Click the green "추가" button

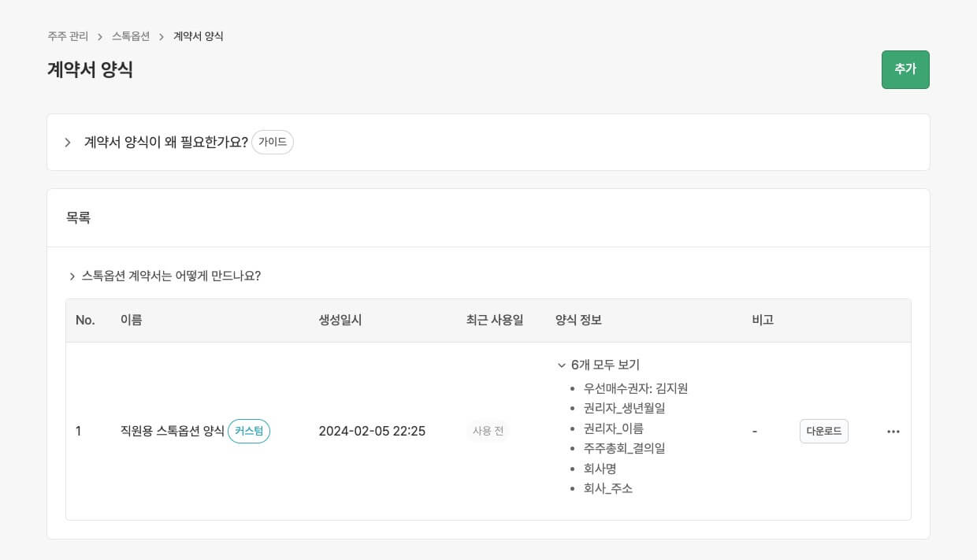click(x=905, y=69)
